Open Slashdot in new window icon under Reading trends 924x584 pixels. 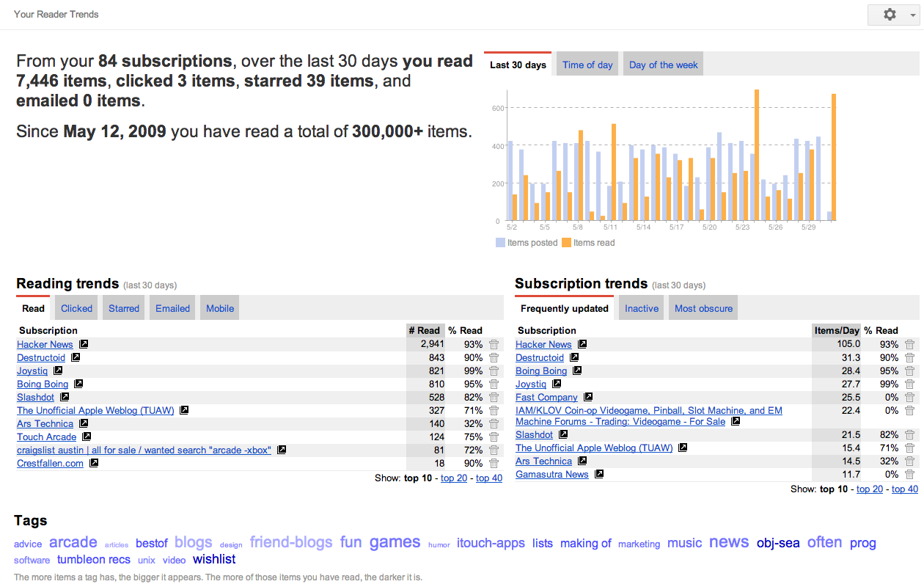65,397
